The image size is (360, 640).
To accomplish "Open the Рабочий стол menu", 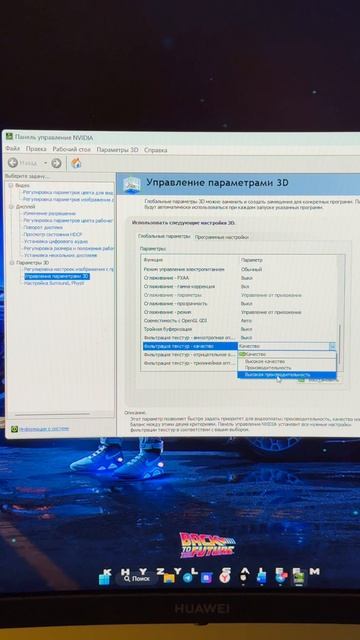I will (x=71, y=149).
